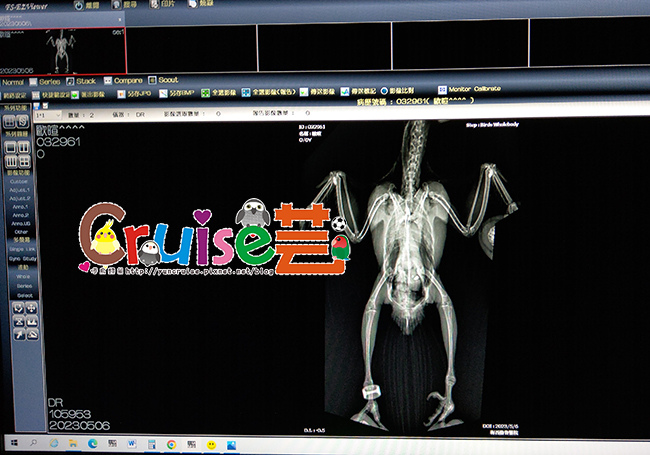Open Microsoft Word from taskbar

coord(132,444)
